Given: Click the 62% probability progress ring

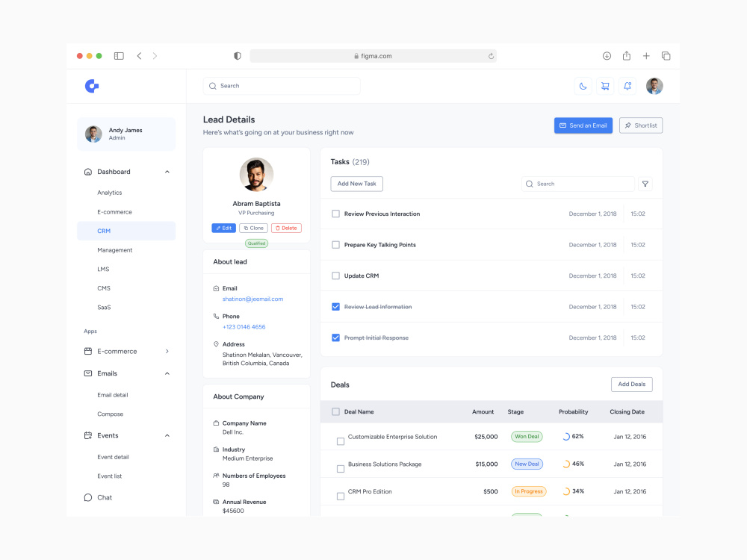Looking at the screenshot, I should [x=566, y=437].
